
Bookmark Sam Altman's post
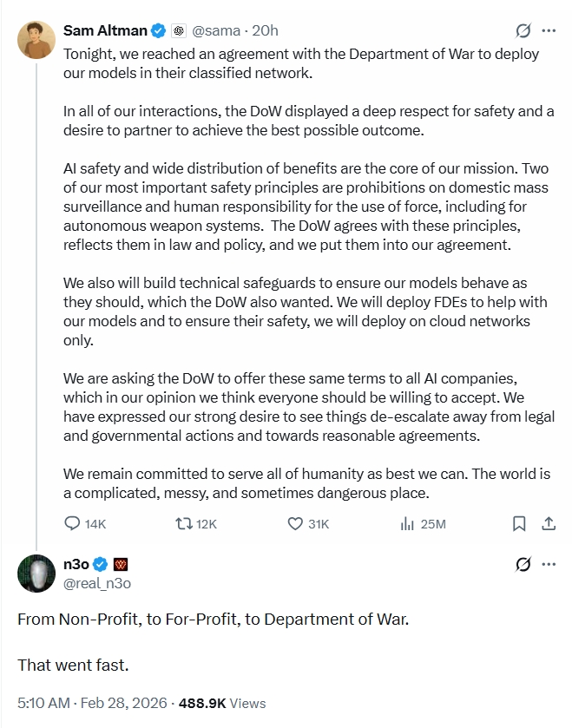[519, 523]
